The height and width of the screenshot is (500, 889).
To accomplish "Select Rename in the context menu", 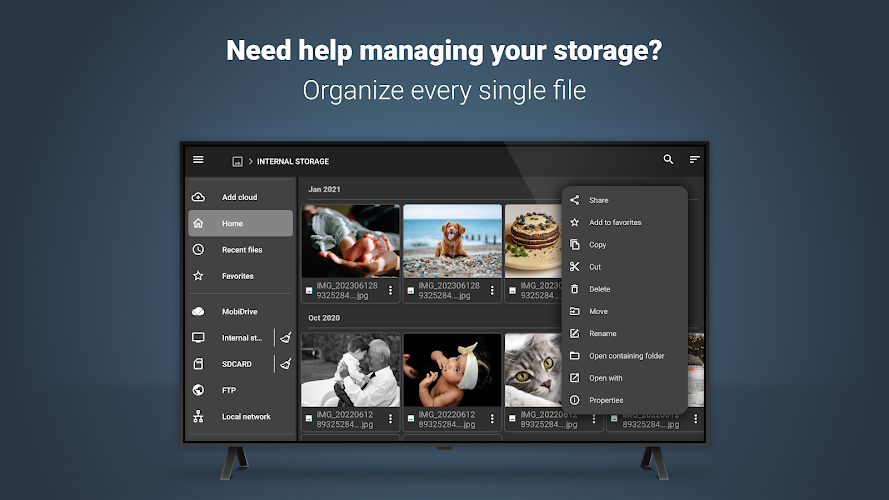I will 625,333.
